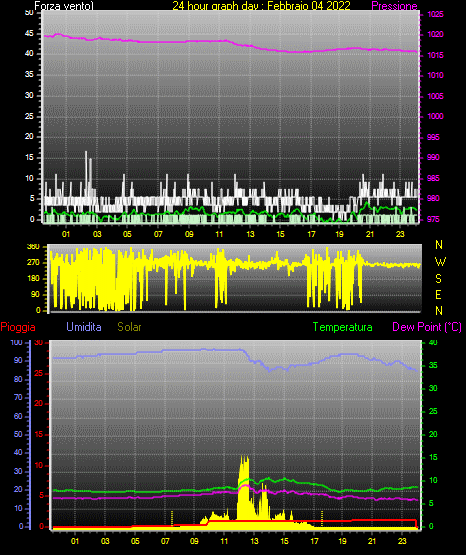
Task: Click the E compass direction label
Action: pos(438,294)
